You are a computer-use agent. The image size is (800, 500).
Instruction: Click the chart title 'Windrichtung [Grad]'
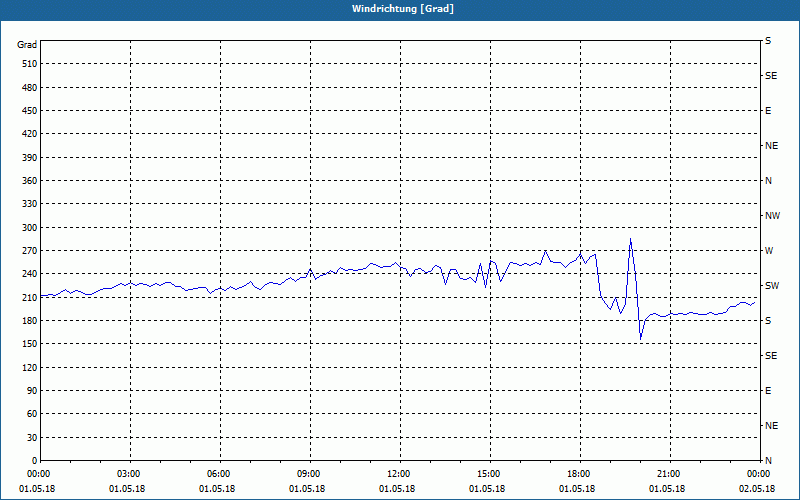click(403, 9)
